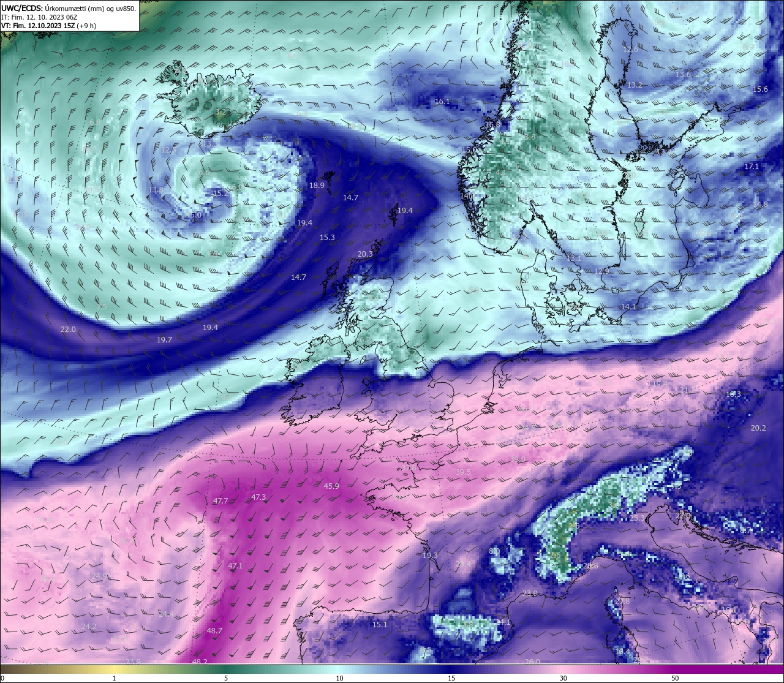Click the initial time line 'IT: Fim. 12. 10. 2023 06Z'
This screenshot has width=784, height=683.
pyautogui.click(x=38, y=17)
